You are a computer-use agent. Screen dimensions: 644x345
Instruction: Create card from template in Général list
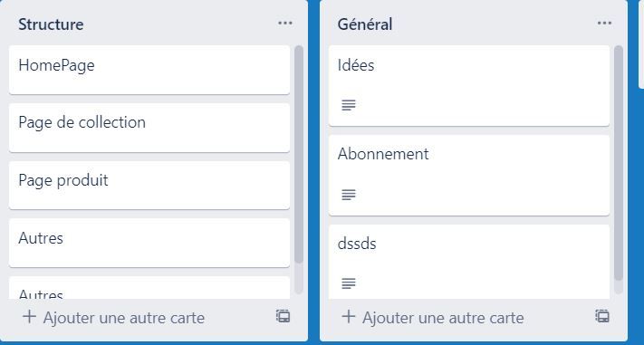(602, 316)
